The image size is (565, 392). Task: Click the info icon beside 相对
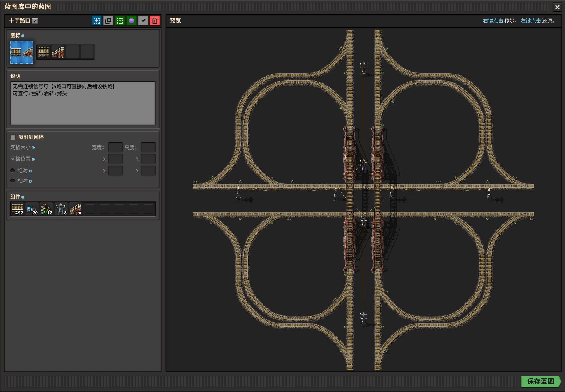click(30, 181)
